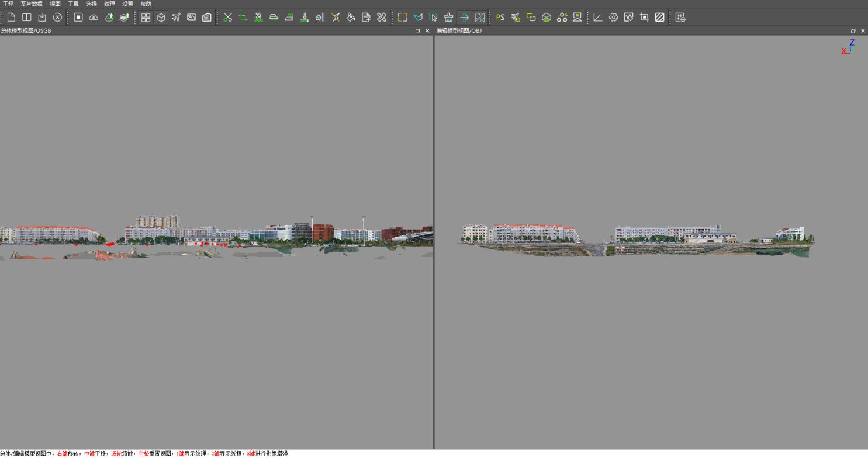Open the 纹理 menu

click(109, 4)
